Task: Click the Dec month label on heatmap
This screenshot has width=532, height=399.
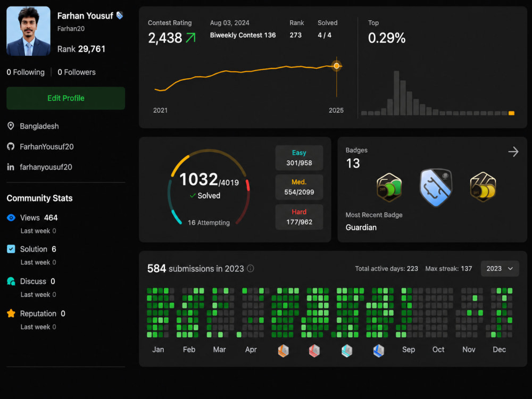Action: [499, 350]
